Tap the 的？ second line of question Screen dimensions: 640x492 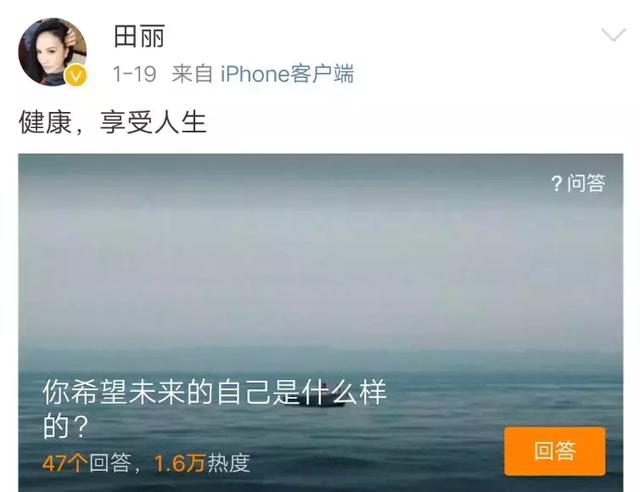coord(65,427)
